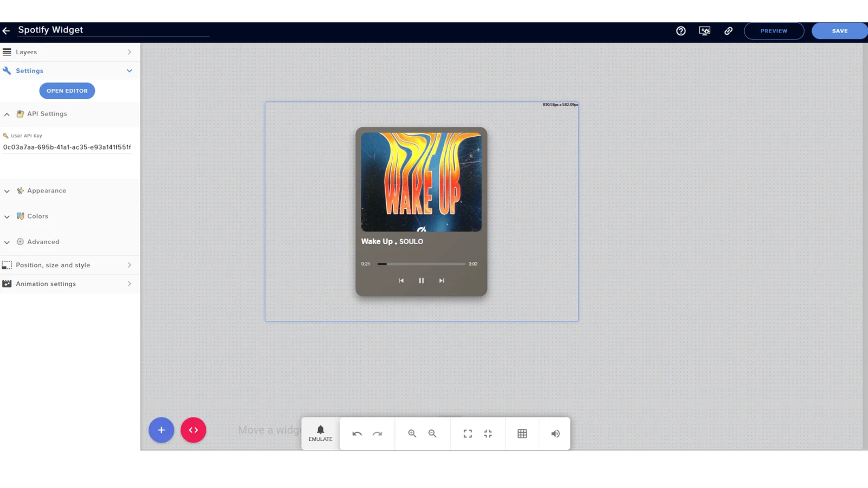Copy the widget link via chain icon
Image resolution: width=868 pixels, height=488 pixels.
tap(729, 31)
